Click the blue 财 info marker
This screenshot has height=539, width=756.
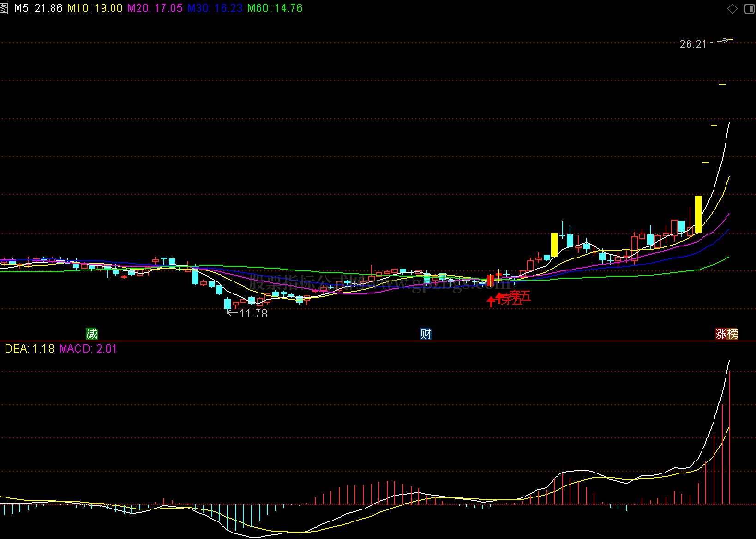click(x=426, y=333)
